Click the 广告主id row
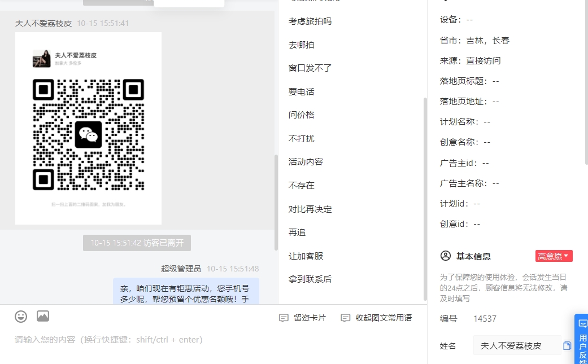 pos(464,163)
